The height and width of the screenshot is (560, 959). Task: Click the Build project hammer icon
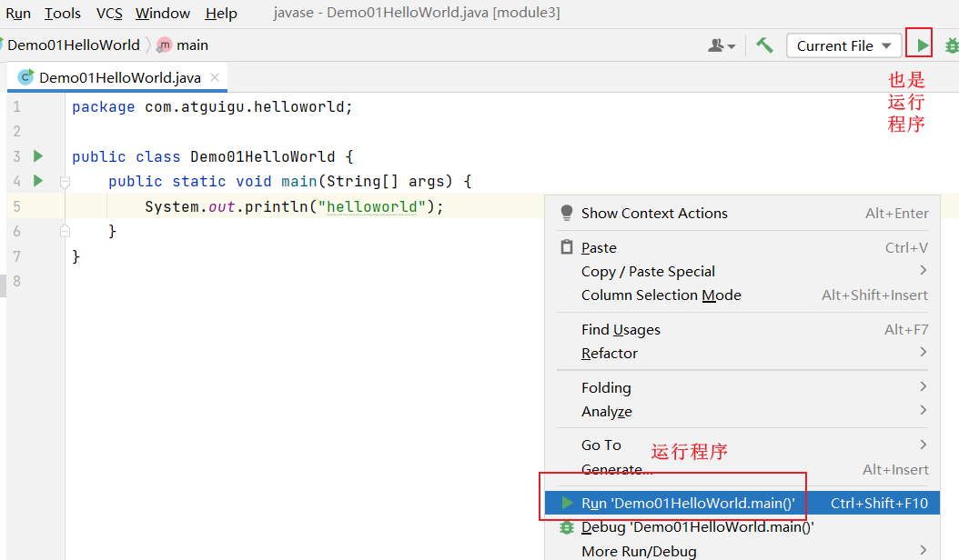(764, 45)
